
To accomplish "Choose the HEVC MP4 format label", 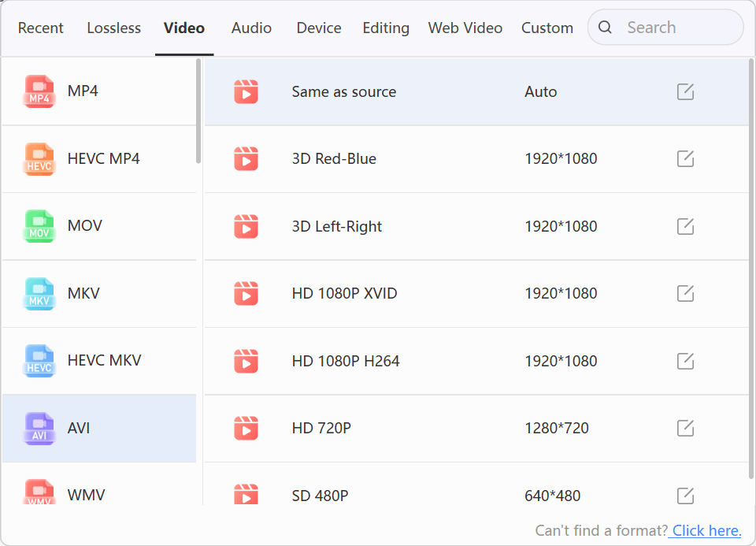I will click(104, 158).
